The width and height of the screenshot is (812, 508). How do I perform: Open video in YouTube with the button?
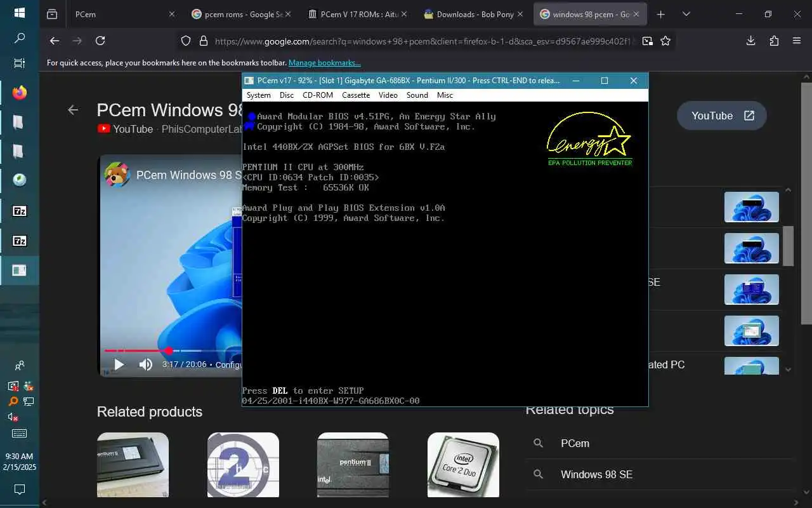(x=722, y=116)
